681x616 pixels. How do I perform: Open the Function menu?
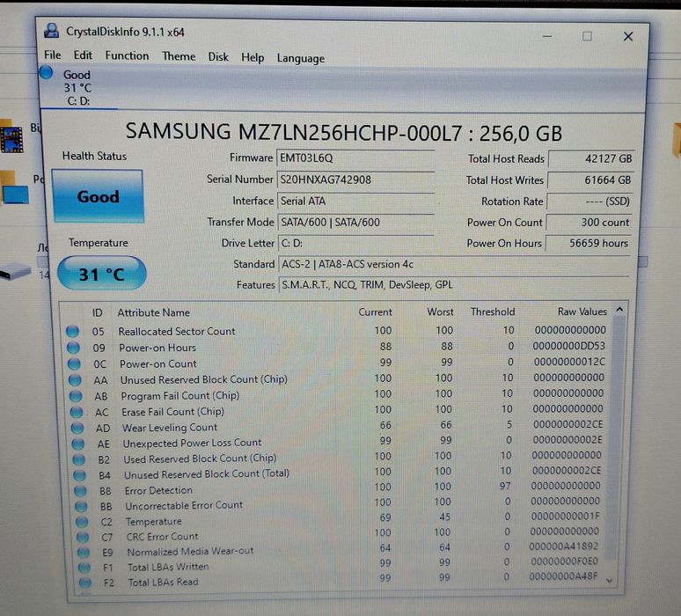click(x=127, y=55)
